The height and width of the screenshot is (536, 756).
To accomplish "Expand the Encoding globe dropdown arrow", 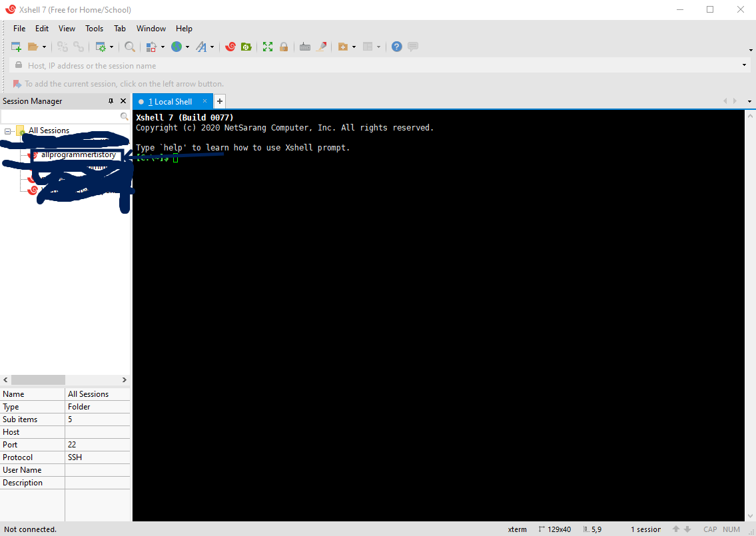I will click(188, 47).
